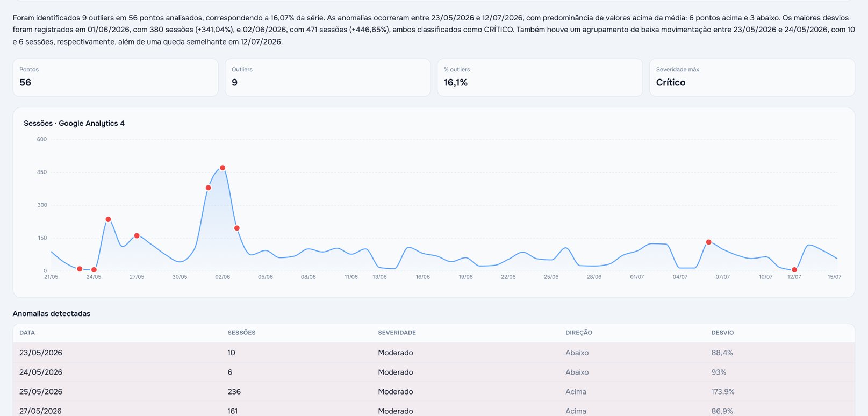Click the Severidade máx. card showing Crítico
Image resolution: width=868 pixels, height=416 pixels.
coord(752,77)
